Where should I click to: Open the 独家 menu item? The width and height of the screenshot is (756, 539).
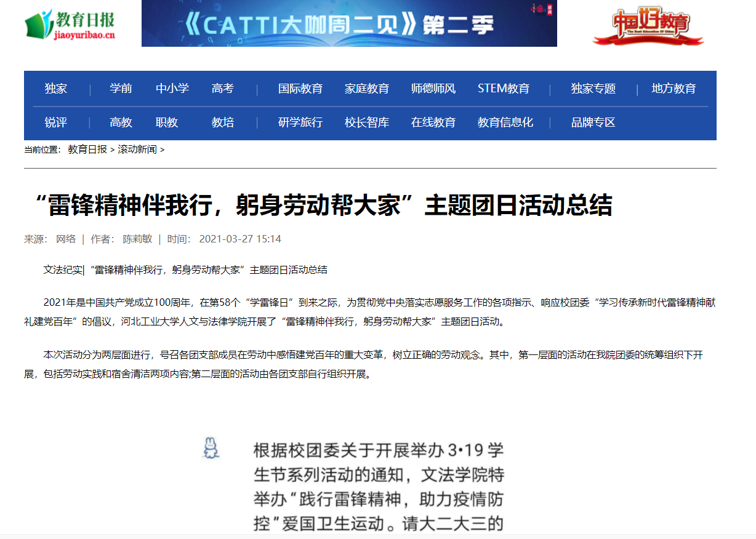tap(55, 89)
